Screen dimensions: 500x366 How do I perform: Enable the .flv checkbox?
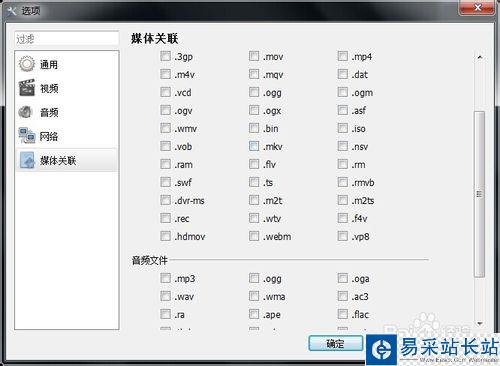pyautogui.click(x=254, y=164)
